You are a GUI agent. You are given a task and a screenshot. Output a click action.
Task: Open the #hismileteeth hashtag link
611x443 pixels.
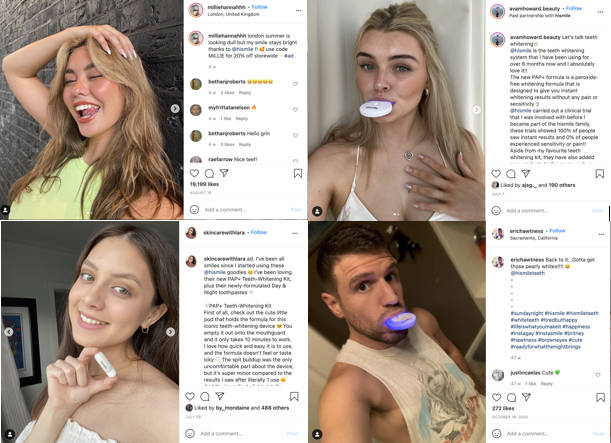582,313
